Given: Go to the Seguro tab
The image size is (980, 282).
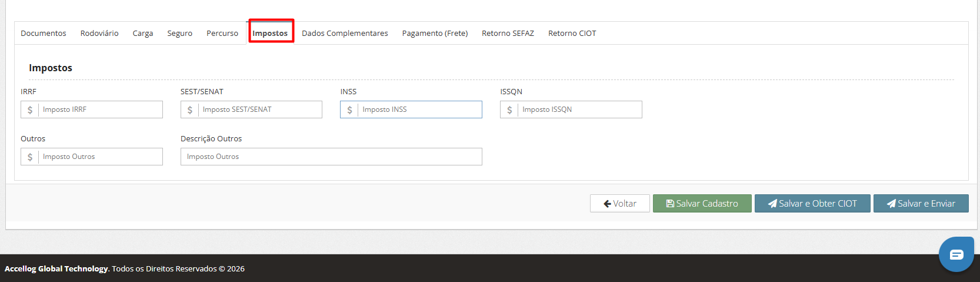Looking at the screenshot, I should [x=180, y=33].
